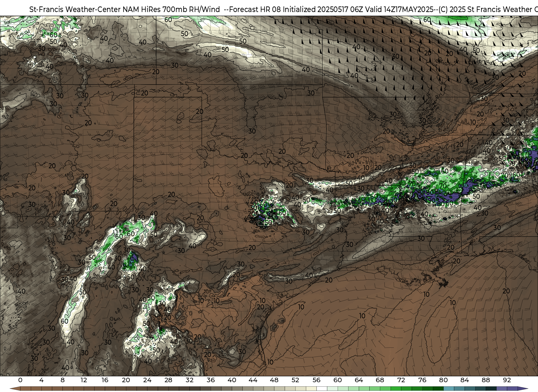This screenshot has height=392, width=538.
Task: Click the colorbar label '0'
Action: point(20,380)
